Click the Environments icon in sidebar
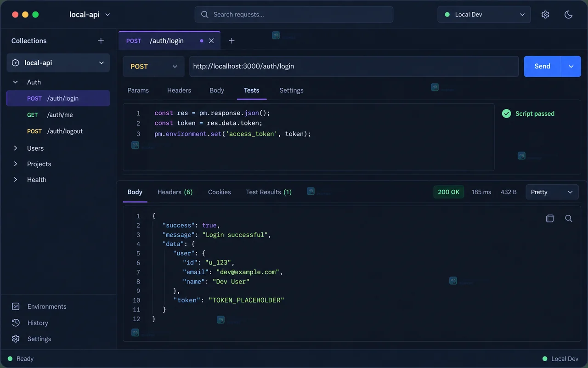The height and width of the screenshot is (368, 588). 16,306
